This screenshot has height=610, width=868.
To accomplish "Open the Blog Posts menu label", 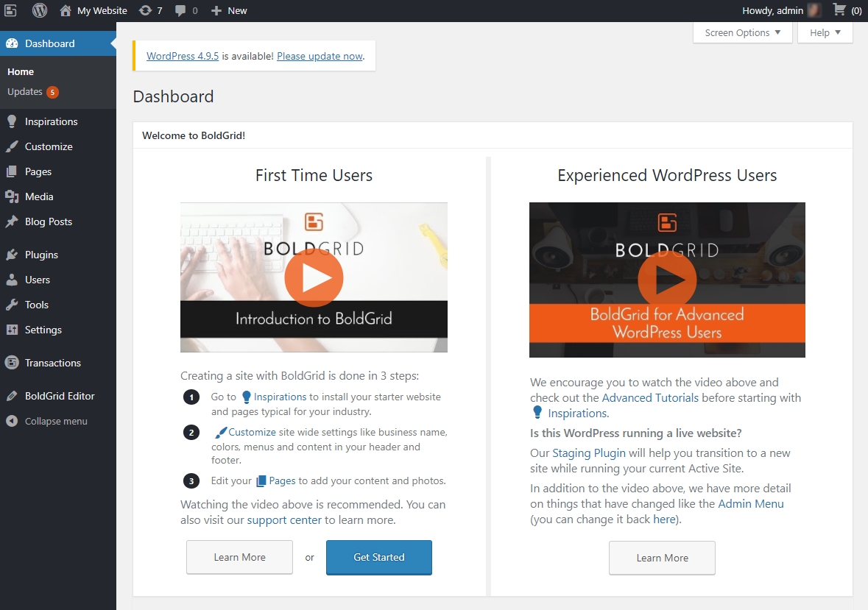I will click(x=48, y=221).
